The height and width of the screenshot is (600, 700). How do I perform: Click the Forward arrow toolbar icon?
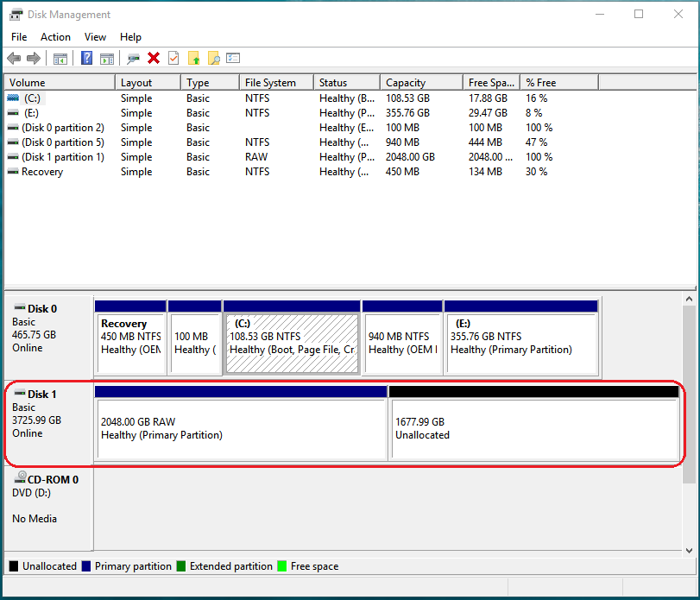click(34, 58)
